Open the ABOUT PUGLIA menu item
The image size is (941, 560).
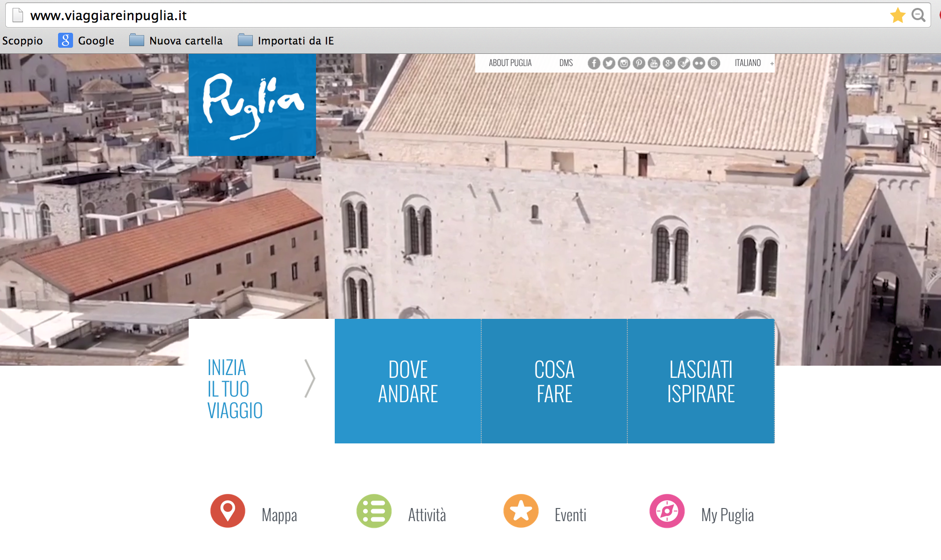tap(510, 63)
